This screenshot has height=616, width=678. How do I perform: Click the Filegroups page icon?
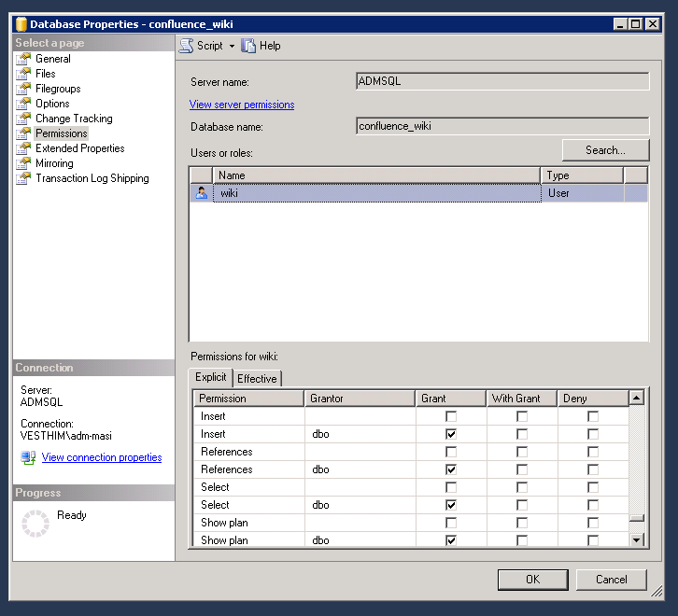pos(23,89)
